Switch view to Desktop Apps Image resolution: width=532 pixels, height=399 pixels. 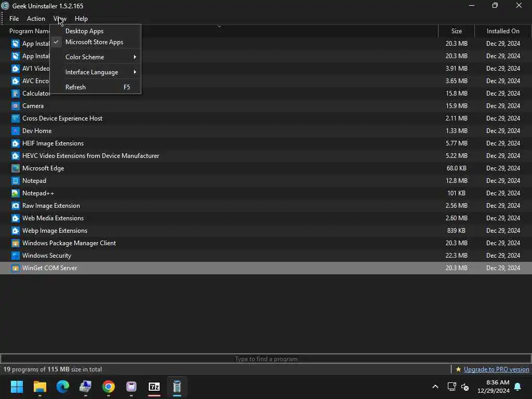pos(95,31)
